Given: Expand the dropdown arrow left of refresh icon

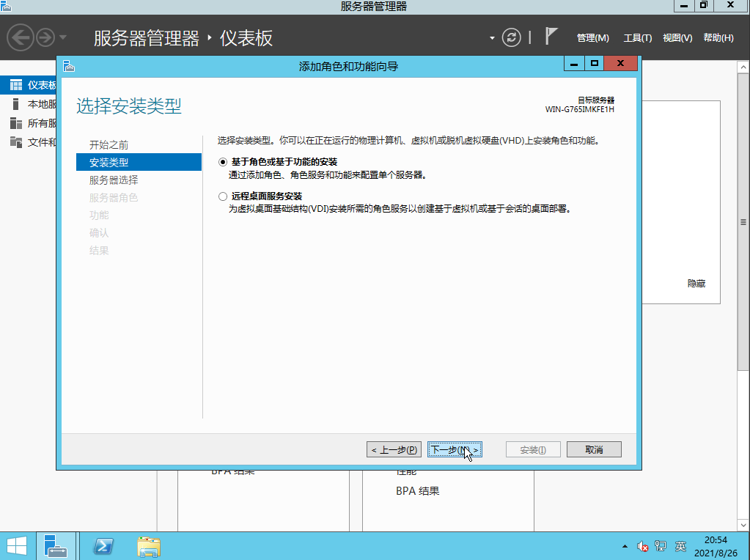Looking at the screenshot, I should coord(492,38).
